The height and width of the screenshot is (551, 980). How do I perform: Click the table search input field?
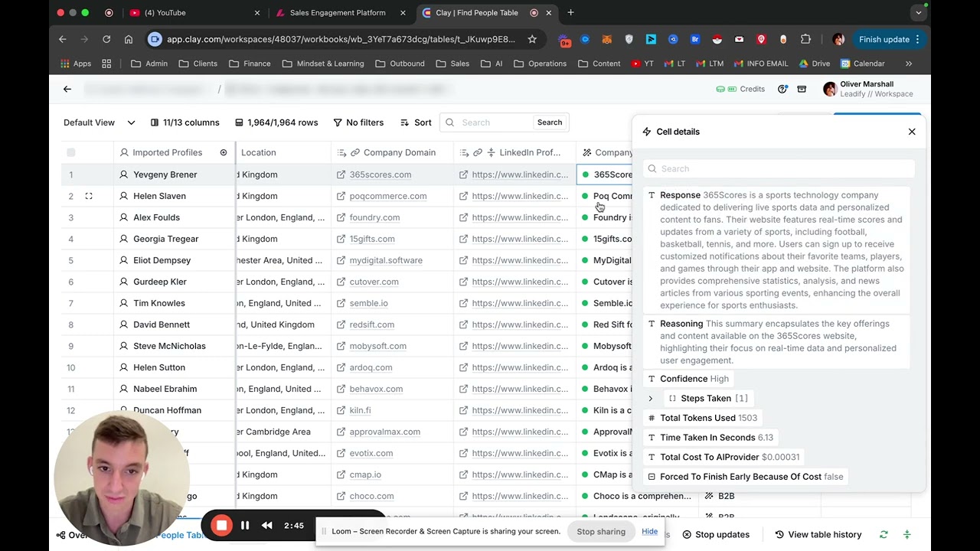(494, 122)
